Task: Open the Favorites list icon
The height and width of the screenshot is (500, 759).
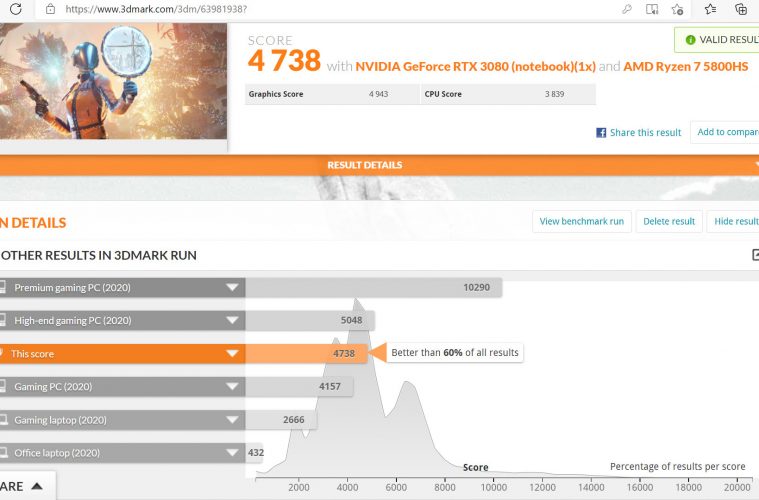Action: pyautogui.click(x=710, y=9)
